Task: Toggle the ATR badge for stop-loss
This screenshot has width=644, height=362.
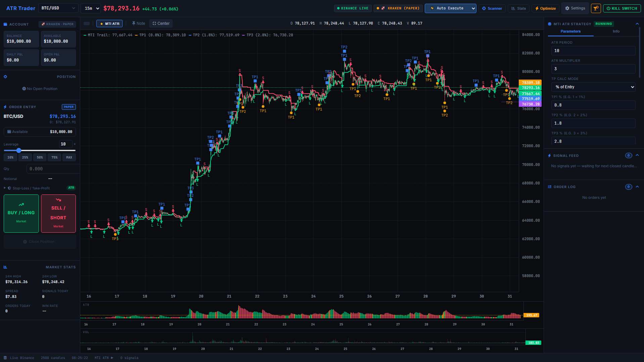Action: pyautogui.click(x=71, y=188)
